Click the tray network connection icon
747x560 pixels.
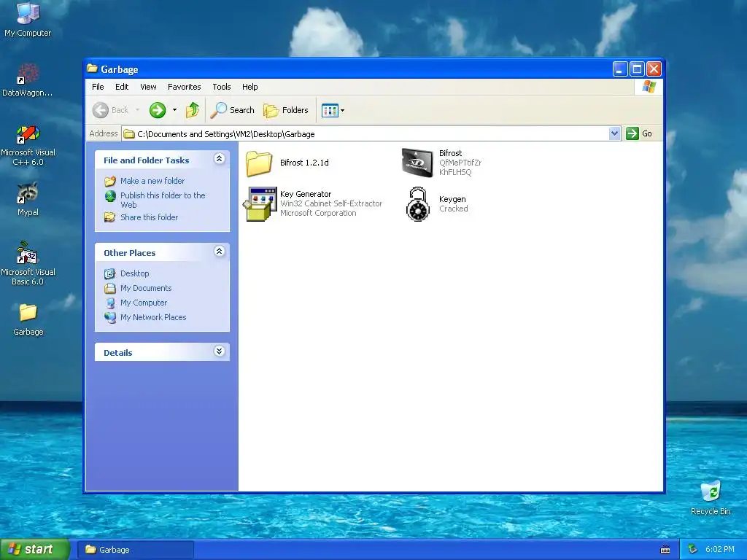pos(693,550)
